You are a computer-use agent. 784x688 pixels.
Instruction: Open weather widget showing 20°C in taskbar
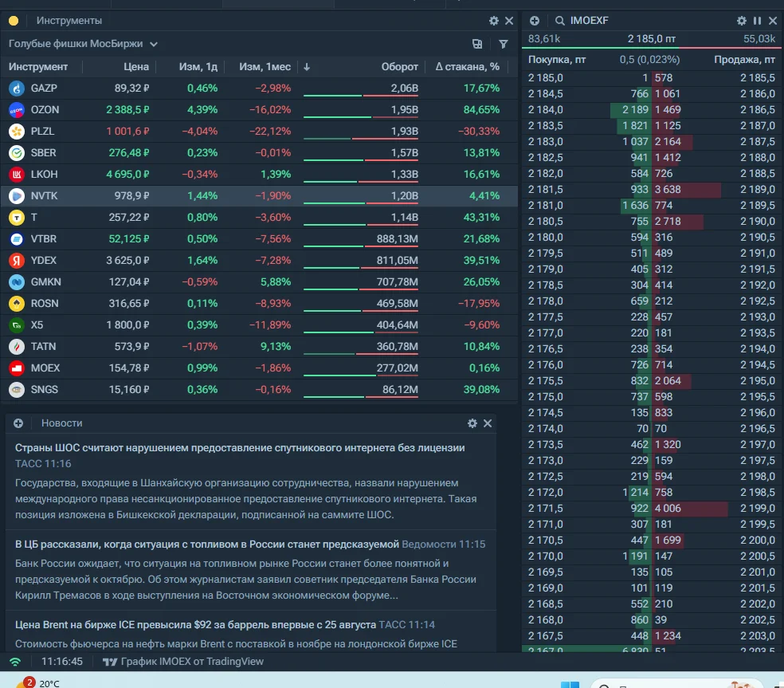(38, 683)
